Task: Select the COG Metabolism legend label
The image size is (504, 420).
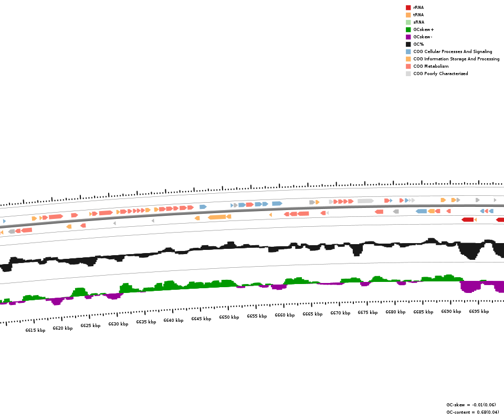Action: [x=430, y=66]
